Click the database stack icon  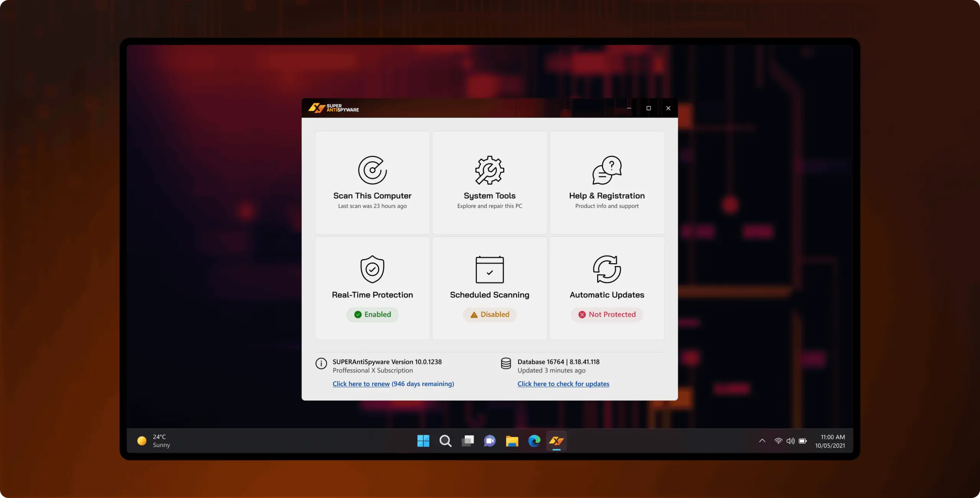click(506, 363)
